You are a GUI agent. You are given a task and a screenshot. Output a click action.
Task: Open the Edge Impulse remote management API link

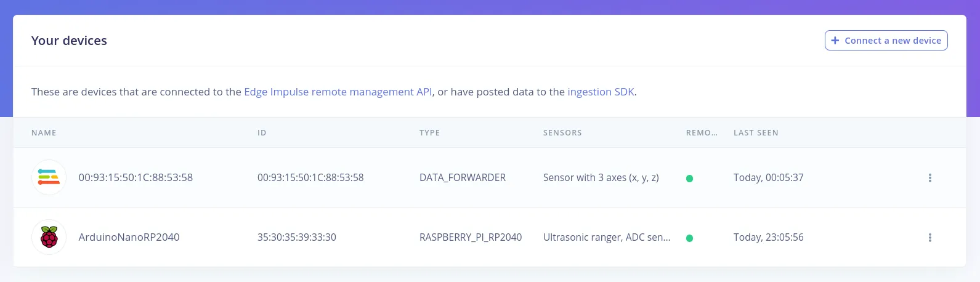tap(338, 92)
